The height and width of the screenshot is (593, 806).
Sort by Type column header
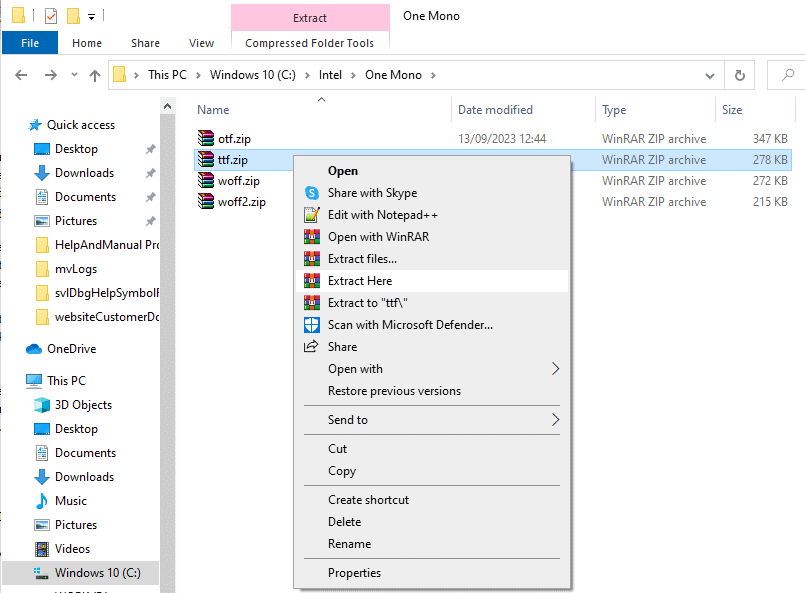click(x=655, y=110)
